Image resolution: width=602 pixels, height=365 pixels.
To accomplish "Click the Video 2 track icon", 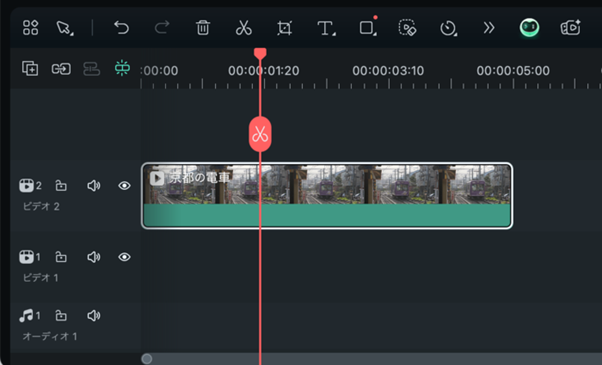I will (x=26, y=185).
